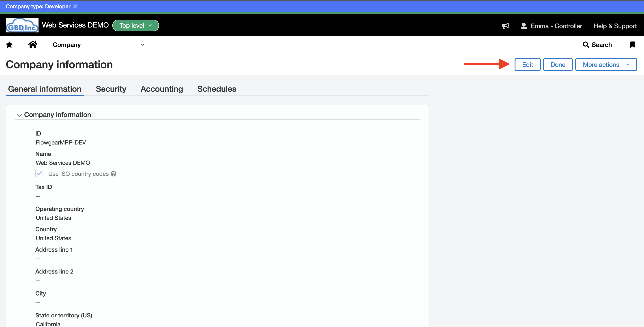Image resolution: width=644 pixels, height=327 pixels.
Task: Go to the home icon
Action: [x=32, y=45]
